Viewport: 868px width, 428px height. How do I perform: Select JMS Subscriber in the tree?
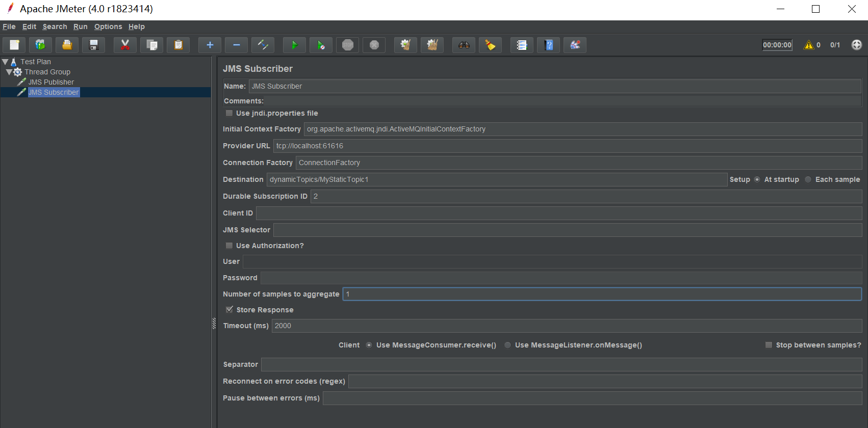54,92
